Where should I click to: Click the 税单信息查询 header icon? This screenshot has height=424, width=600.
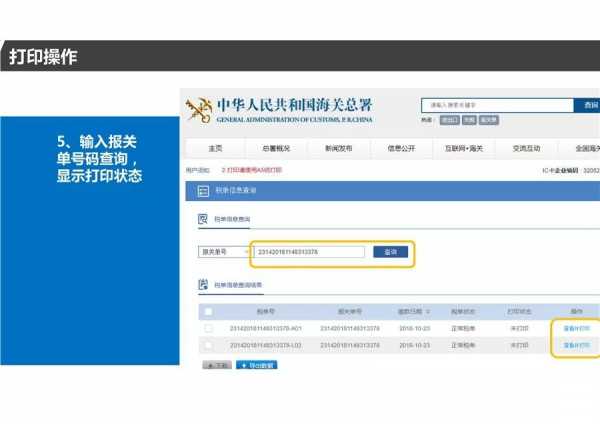point(203,190)
